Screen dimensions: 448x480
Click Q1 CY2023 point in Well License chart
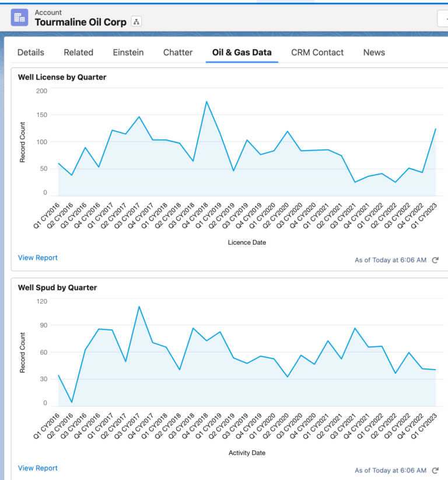point(435,129)
